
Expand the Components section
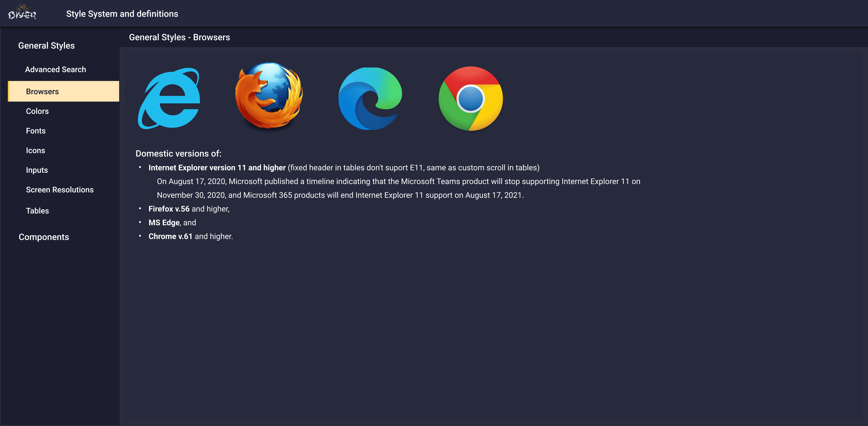coord(44,237)
